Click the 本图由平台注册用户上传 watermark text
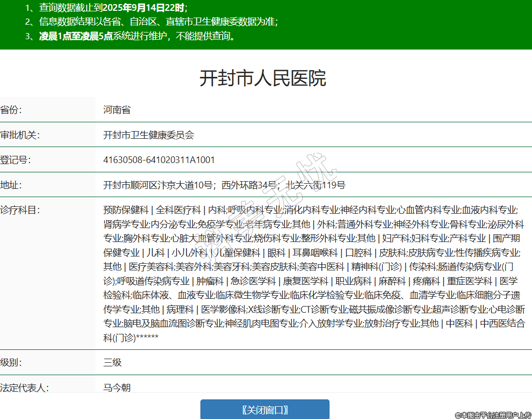 click(x=493, y=415)
